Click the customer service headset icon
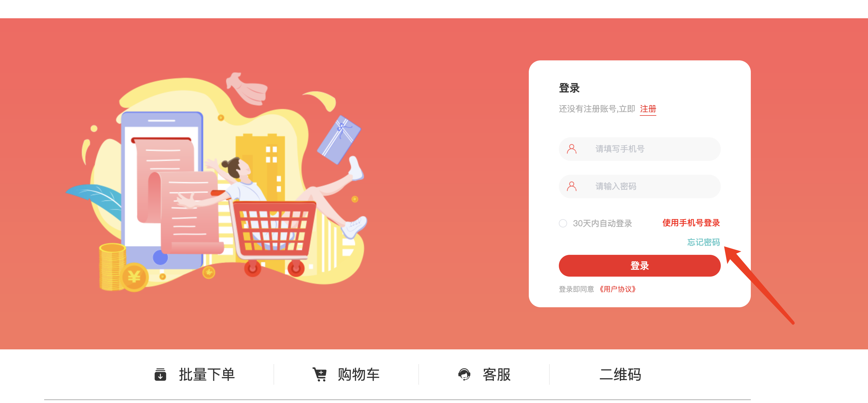Viewport: 868px width, 403px height. (x=464, y=374)
